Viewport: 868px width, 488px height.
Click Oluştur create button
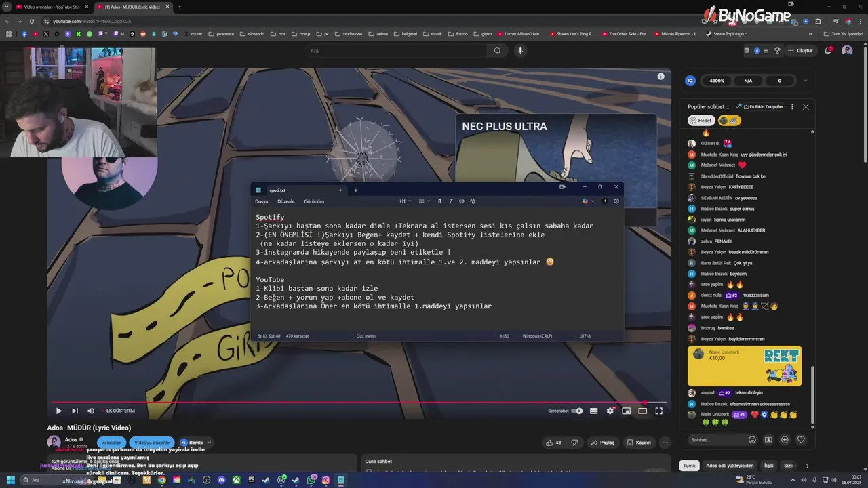click(800, 51)
